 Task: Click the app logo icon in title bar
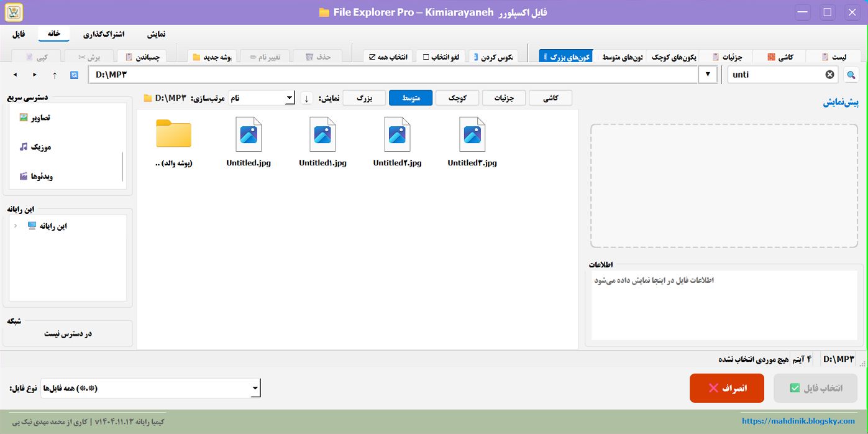pyautogui.click(x=14, y=12)
